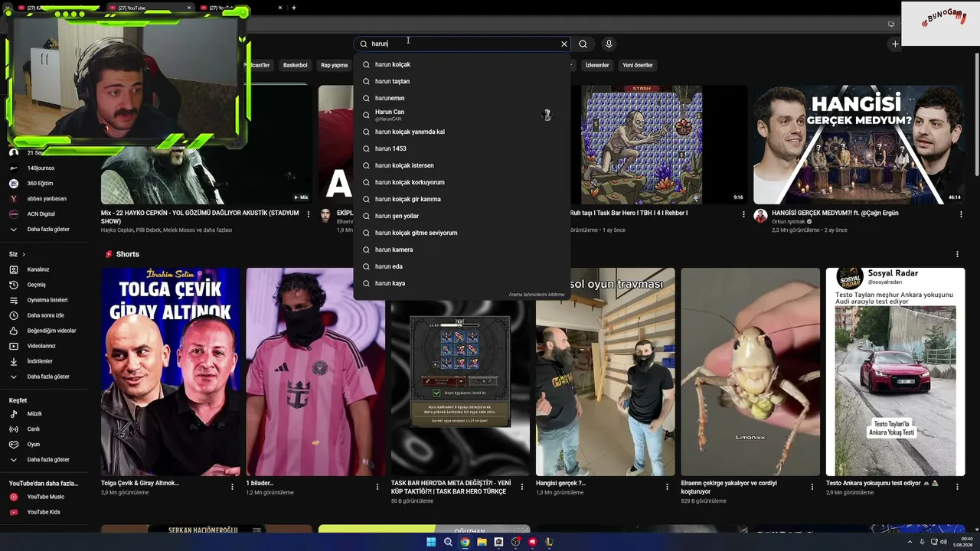Pick 'harun kolçak istersen' suggestion
Viewport: 980px width, 551px height.
point(462,165)
